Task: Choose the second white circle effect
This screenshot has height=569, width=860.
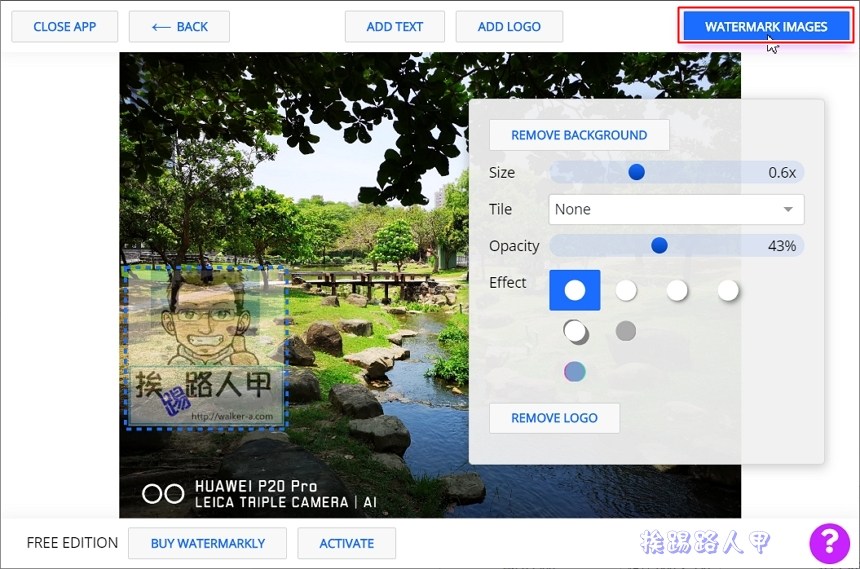Action: click(x=626, y=290)
